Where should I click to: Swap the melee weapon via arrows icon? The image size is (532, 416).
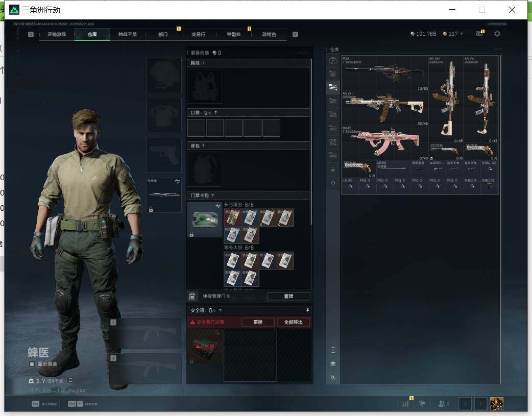(177, 181)
